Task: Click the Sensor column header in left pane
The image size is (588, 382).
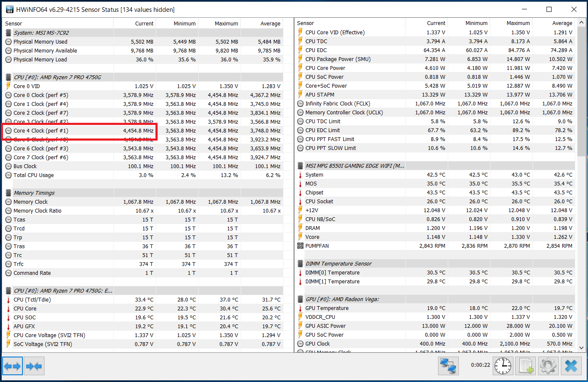Action: [58, 23]
